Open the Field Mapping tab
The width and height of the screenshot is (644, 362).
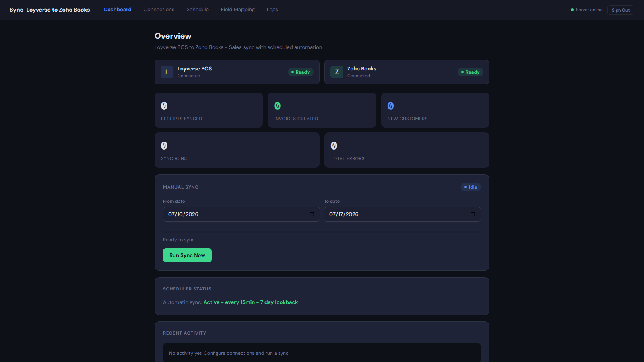238,10
